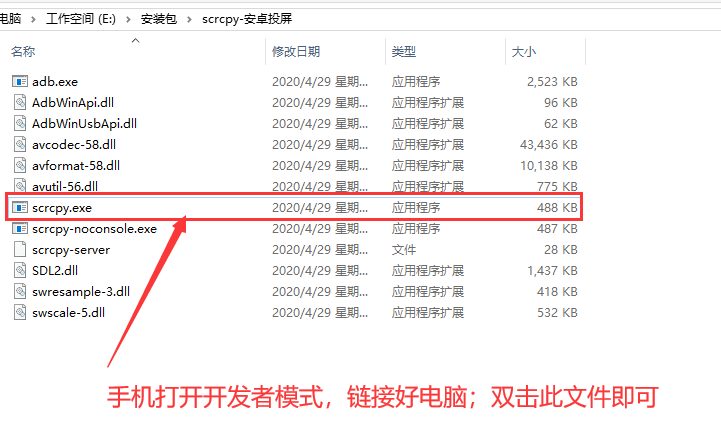Click the SDL2.dll file icon
Viewport: 721px width, 442px height.
coord(20,271)
